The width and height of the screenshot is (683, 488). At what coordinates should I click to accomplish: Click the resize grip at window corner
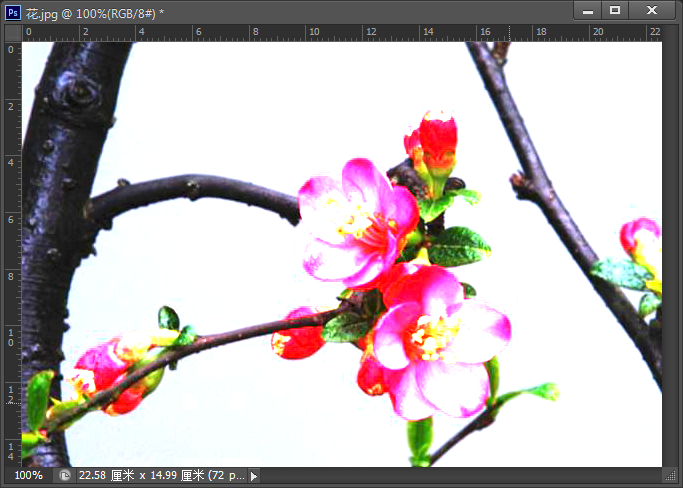tap(671, 476)
